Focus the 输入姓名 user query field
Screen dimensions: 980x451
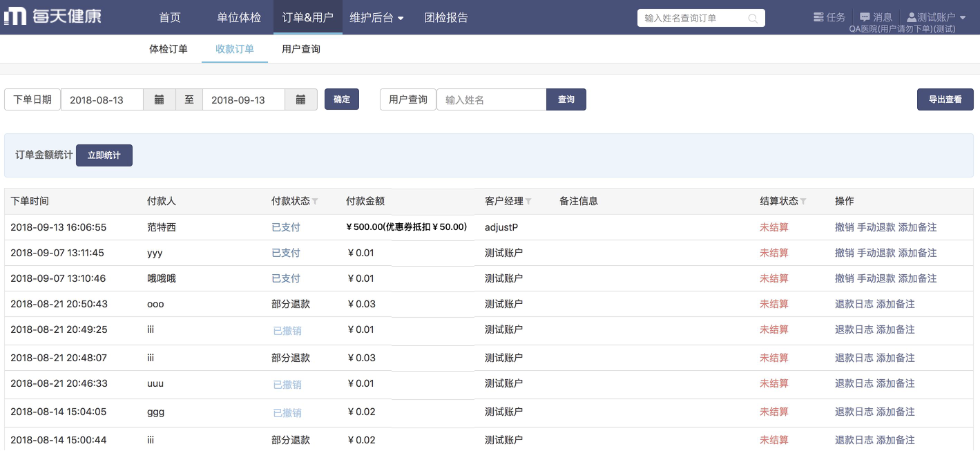pyautogui.click(x=492, y=99)
